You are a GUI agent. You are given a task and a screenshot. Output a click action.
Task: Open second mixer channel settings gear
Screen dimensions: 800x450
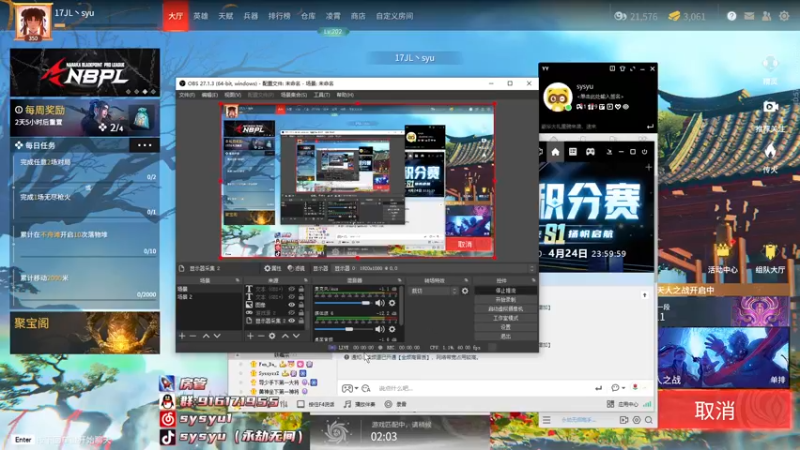click(x=392, y=329)
